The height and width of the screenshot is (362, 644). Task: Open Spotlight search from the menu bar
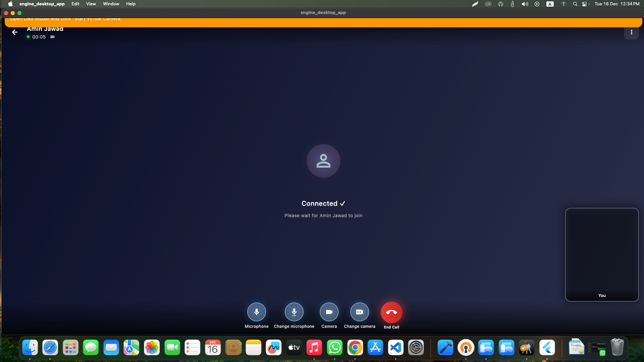[575, 4]
